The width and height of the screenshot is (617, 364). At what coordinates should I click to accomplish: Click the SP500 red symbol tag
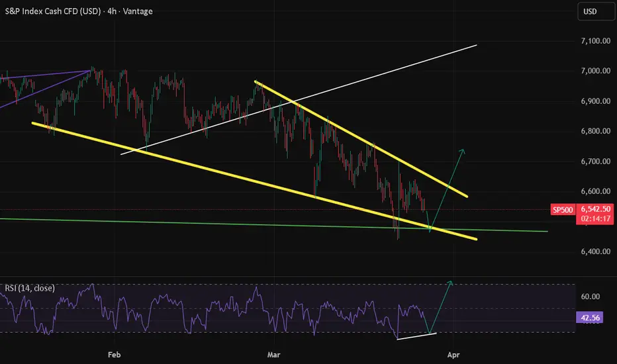tap(563, 210)
